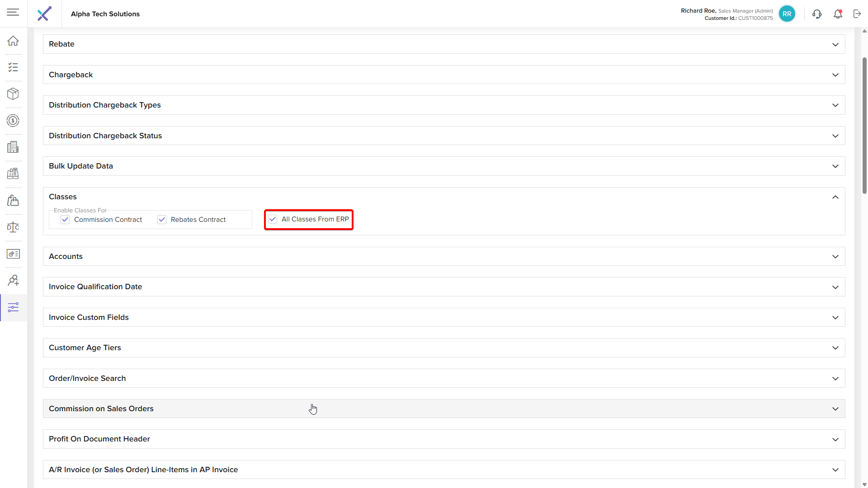Open the balance scale sidebar icon

(13, 227)
